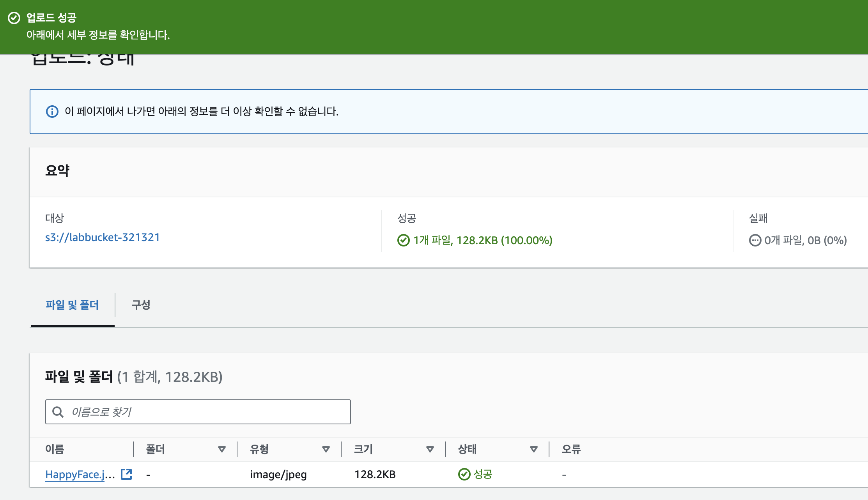Switch to the 구성 tab
Image resolution: width=868 pixels, height=500 pixels.
(x=141, y=305)
